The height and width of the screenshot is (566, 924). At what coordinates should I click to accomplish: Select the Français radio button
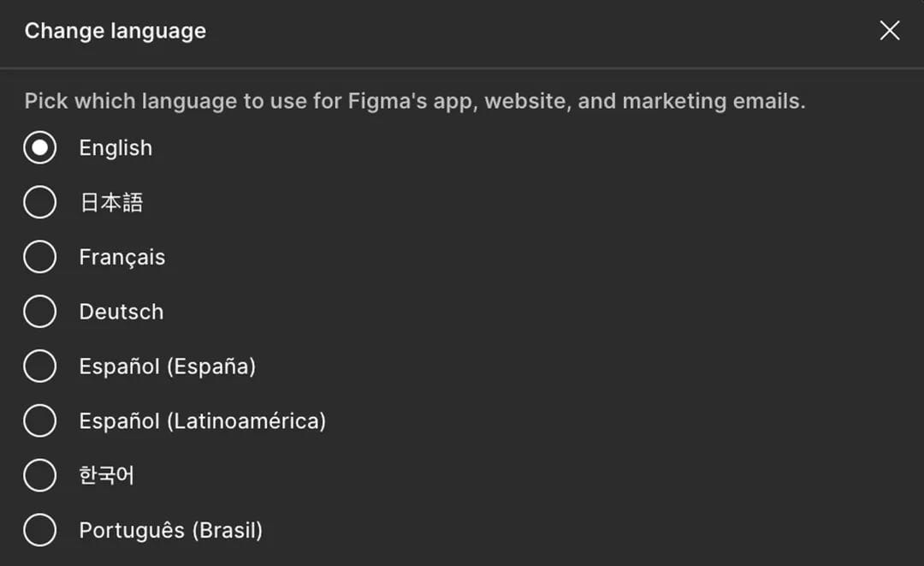coord(39,258)
